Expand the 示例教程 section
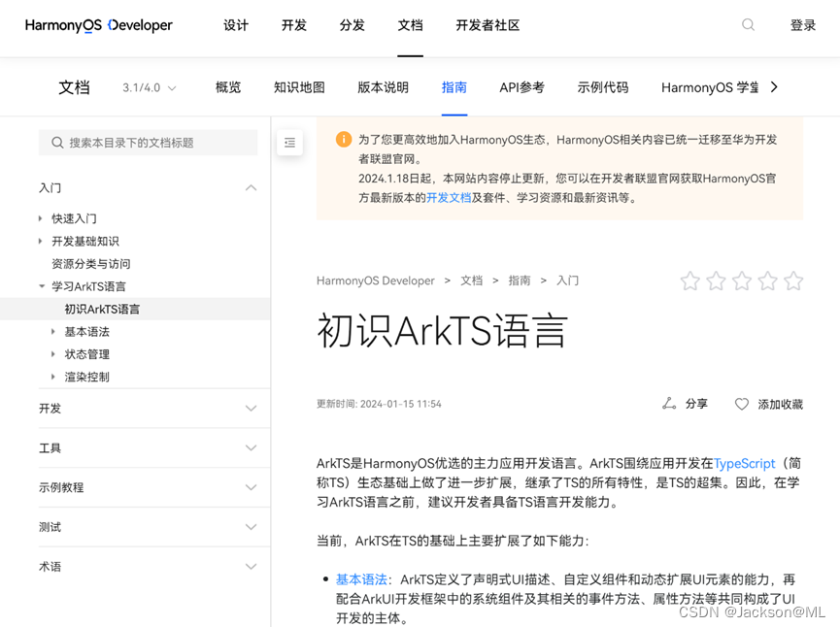The image size is (840, 627). pyautogui.click(x=251, y=488)
